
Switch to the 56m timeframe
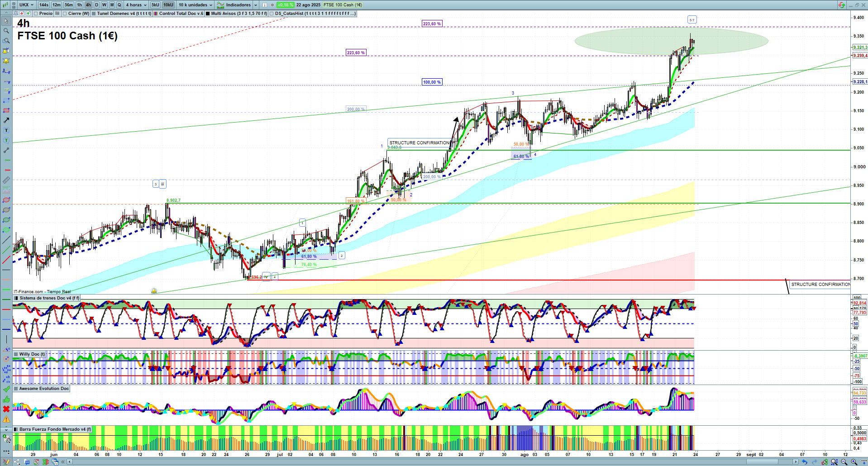pos(69,5)
